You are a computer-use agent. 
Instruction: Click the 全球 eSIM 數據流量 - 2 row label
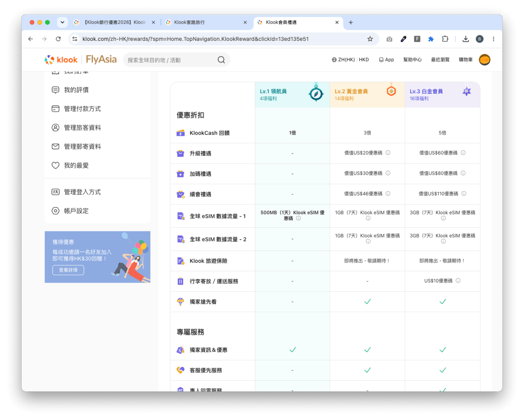click(218, 239)
